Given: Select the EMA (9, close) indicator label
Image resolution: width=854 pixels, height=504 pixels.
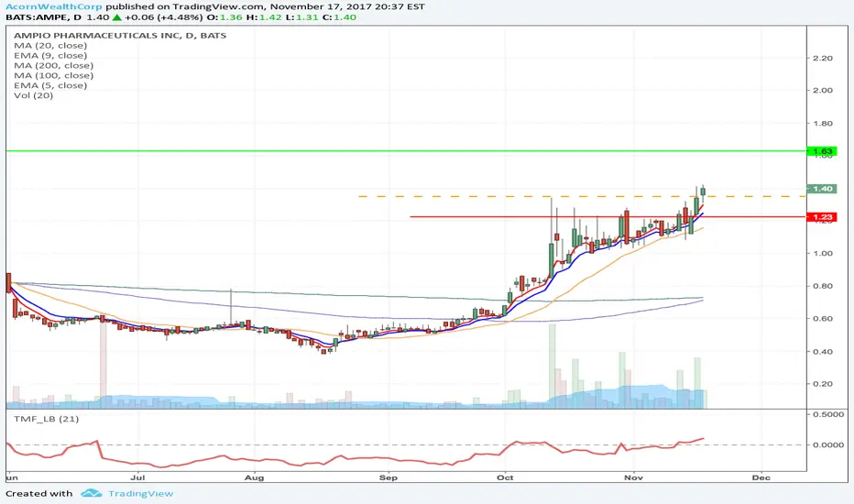Looking at the screenshot, I should [x=50, y=56].
